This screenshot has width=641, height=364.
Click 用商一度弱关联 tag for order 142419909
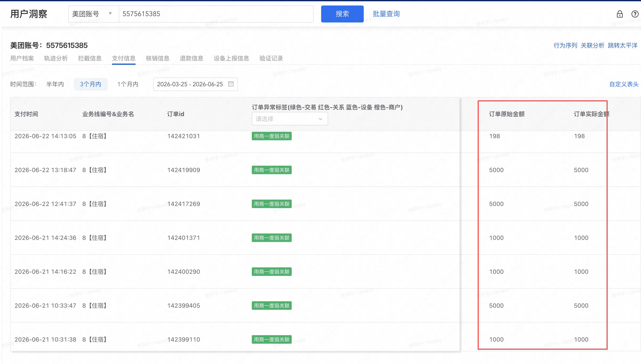[272, 170]
